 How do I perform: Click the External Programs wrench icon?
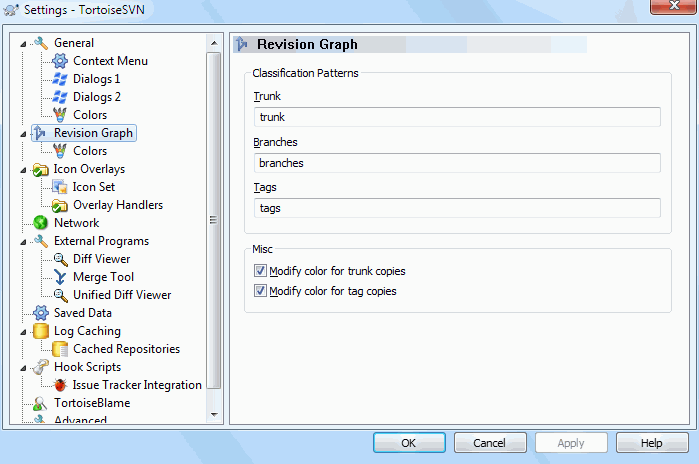point(41,241)
